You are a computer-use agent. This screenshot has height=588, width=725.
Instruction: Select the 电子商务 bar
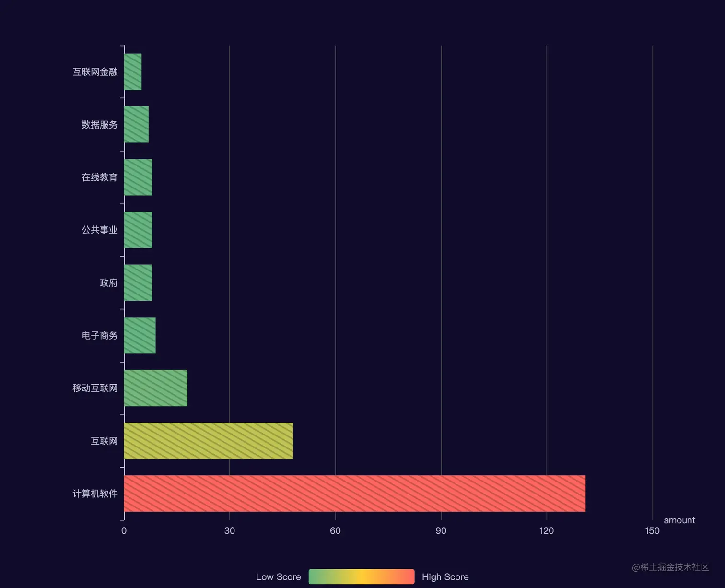coord(140,335)
